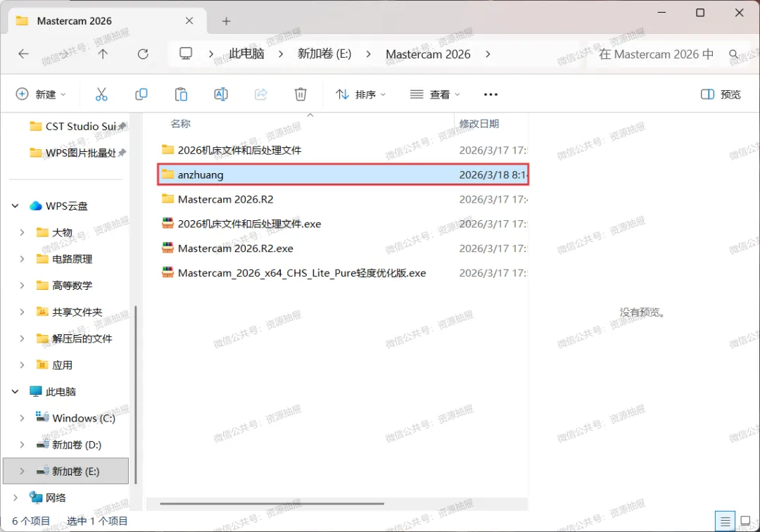Select the 2026机床文件和后处理文件 folder
The image size is (760, 532).
343,150
